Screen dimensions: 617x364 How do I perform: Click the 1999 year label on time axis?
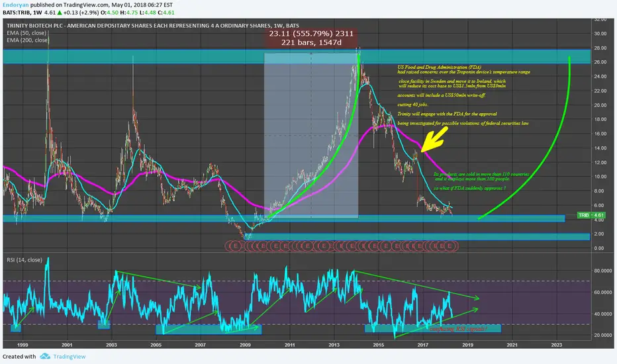[x=23, y=345]
